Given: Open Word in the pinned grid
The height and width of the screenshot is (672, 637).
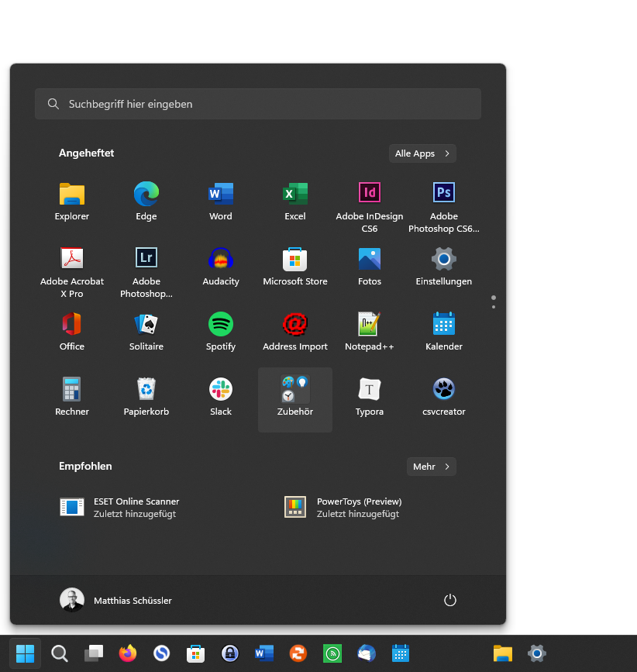Looking at the screenshot, I should point(221,202).
